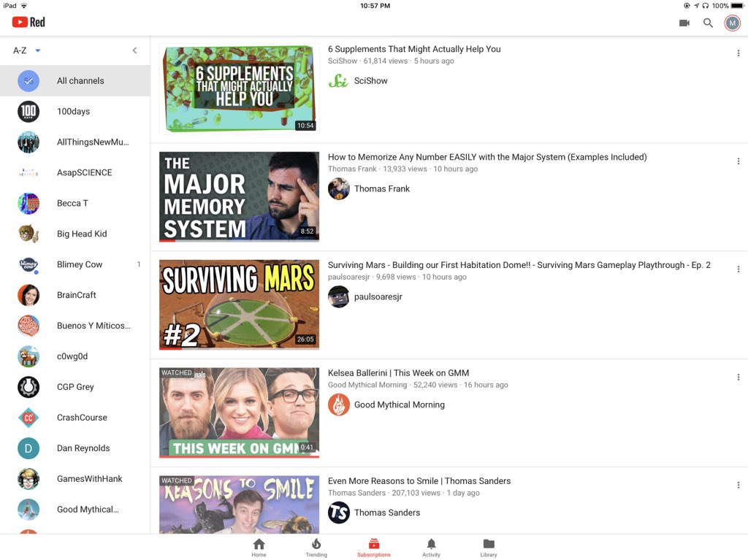748x560 pixels.
Task: Select AsapSCIENCE channel icon
Action: point(28,173)
